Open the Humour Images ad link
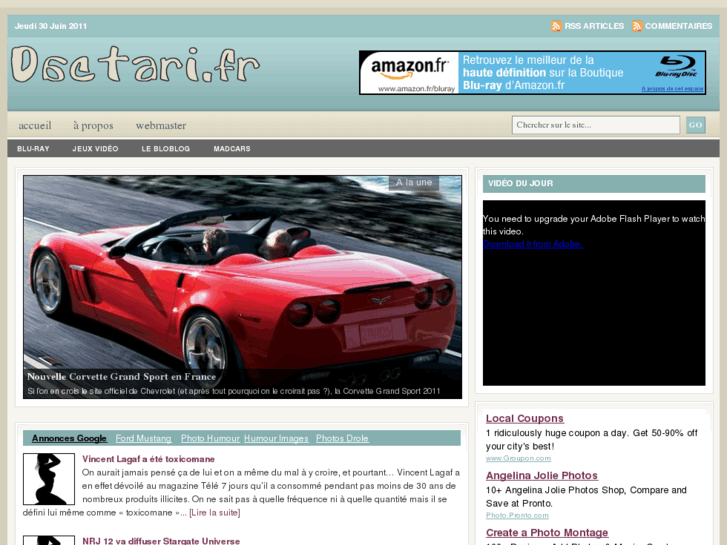Screen dimensions: 727x545 (x=276, y=438)
